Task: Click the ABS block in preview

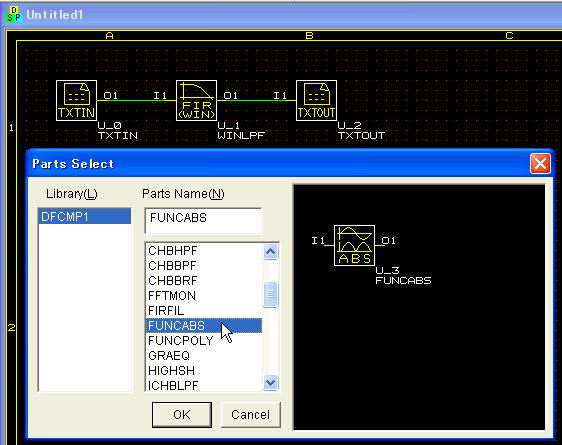Action: [354, 245]
